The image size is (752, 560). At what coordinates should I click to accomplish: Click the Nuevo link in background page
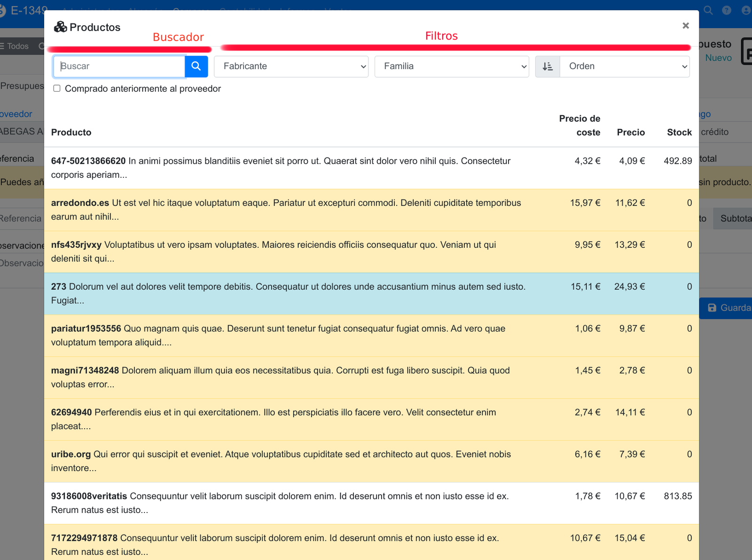coord(718,58)
